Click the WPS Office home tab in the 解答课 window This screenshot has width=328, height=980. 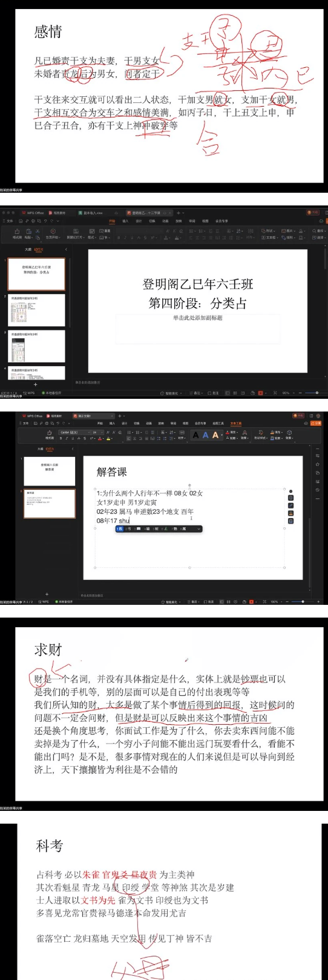point(33,416)
